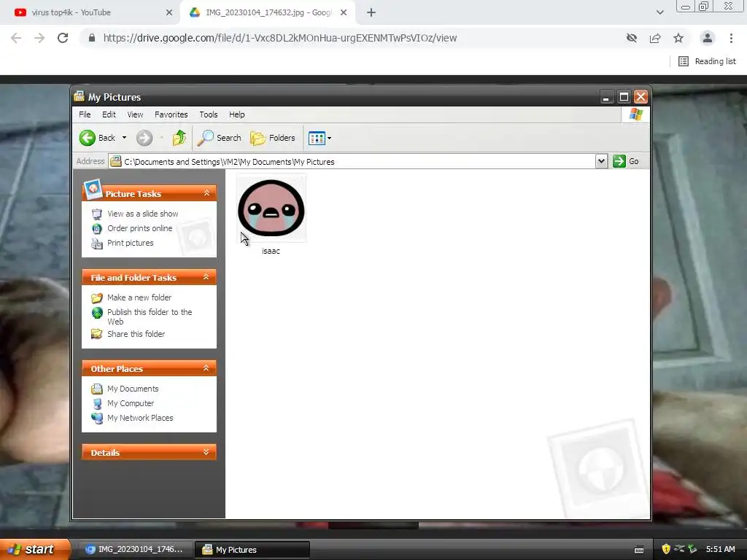Click the share page icon

[655, 38]
